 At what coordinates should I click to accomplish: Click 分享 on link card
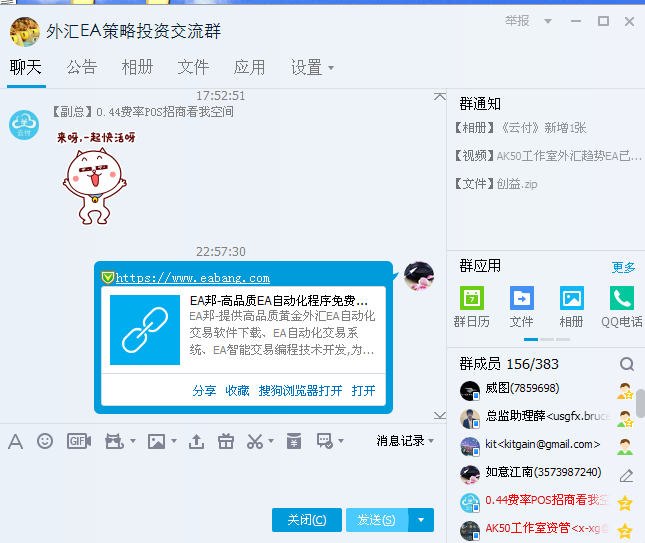click(x=204, y=390)
